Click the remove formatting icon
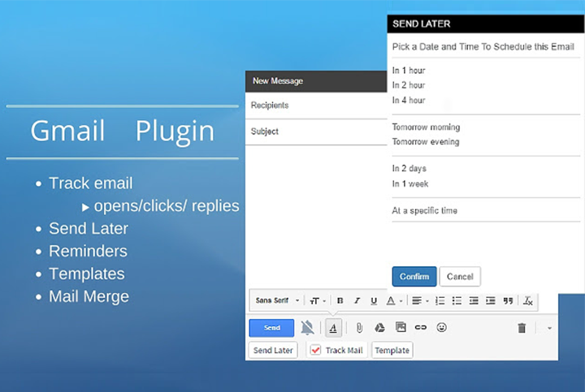Screen dimensions: 585x392 (x=528, y=301)
